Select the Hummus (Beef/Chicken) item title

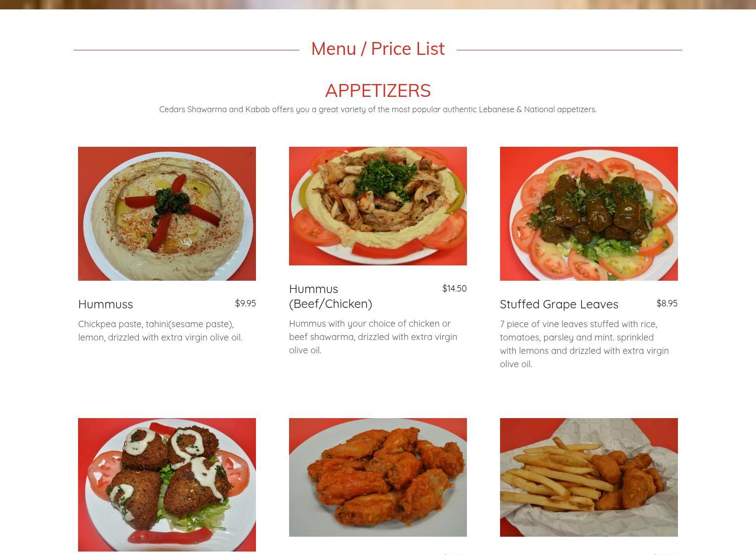[x=331, y=296]
